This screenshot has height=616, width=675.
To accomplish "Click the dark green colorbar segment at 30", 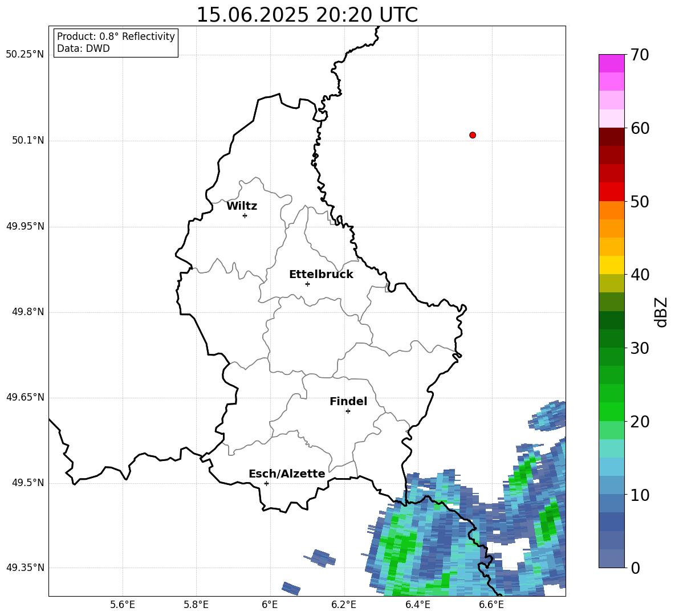I will (x=611, y=338).
